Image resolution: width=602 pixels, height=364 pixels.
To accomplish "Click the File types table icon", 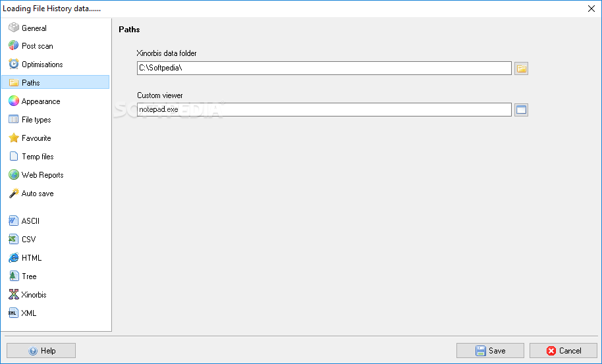I will (14, 119).
